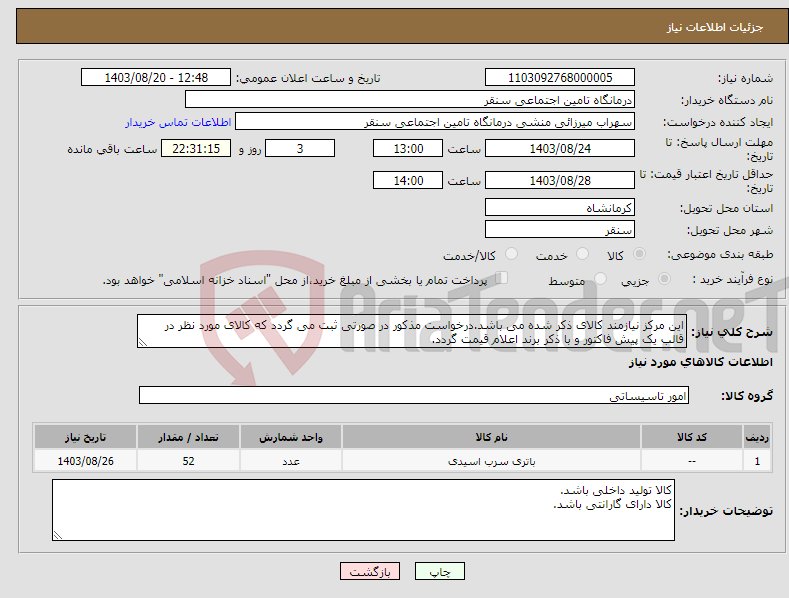Click the unit cell عدد
This screenshot has width=789, height=598.
pos(291,461)
